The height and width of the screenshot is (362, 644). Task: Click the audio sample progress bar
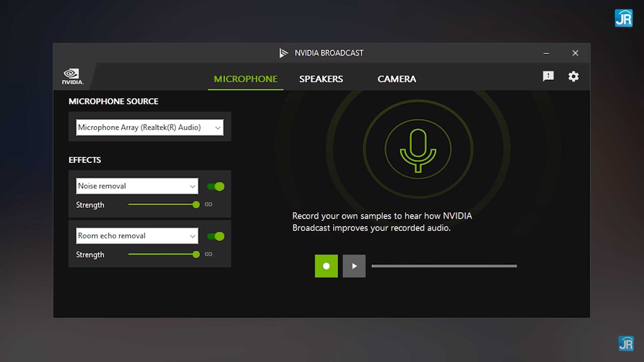(444, 266)
